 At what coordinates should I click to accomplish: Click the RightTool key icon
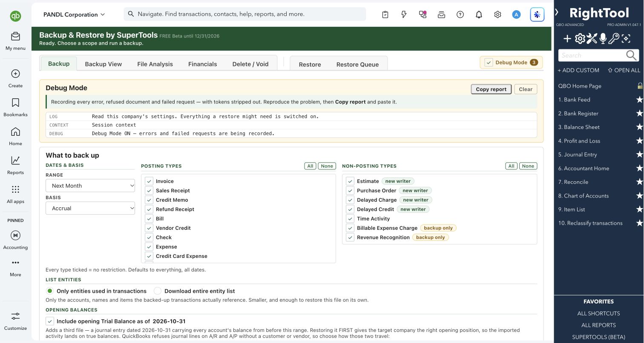pyautogui.click(x=614, y=39)
